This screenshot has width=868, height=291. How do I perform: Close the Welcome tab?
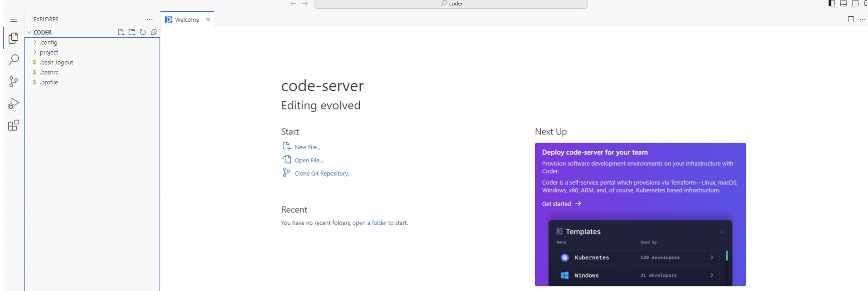208,20
